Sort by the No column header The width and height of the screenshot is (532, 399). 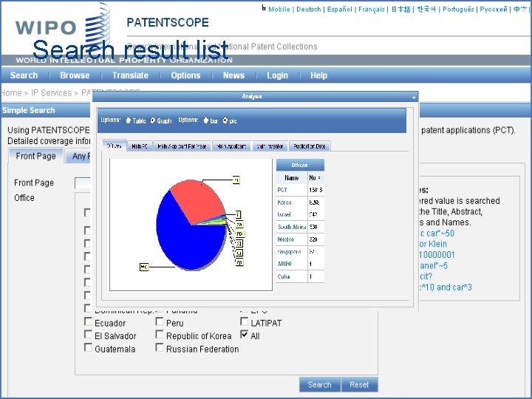click(316, 178)
